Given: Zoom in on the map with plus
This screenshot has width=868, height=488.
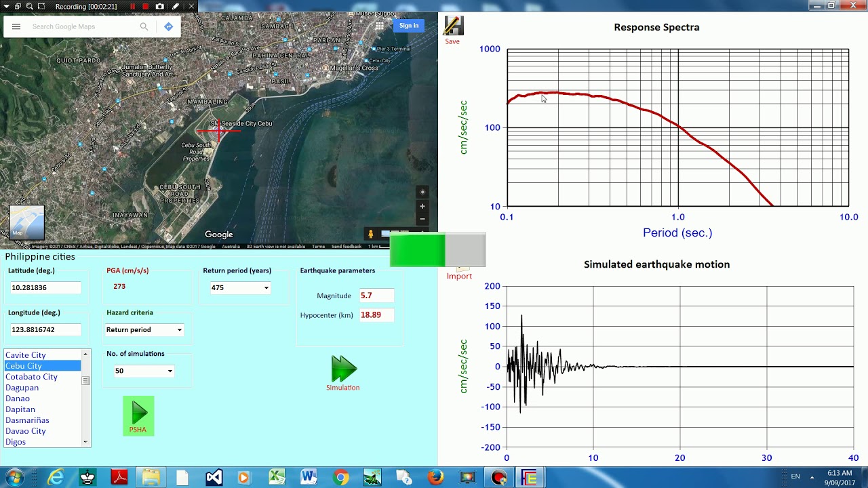Looking at the screenshot, I should tap(422, 206).
